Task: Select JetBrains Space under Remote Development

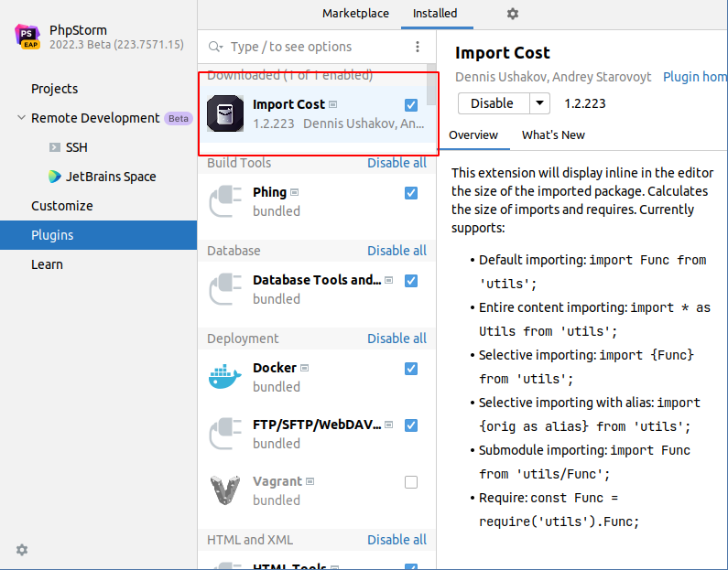Action: 111,177
